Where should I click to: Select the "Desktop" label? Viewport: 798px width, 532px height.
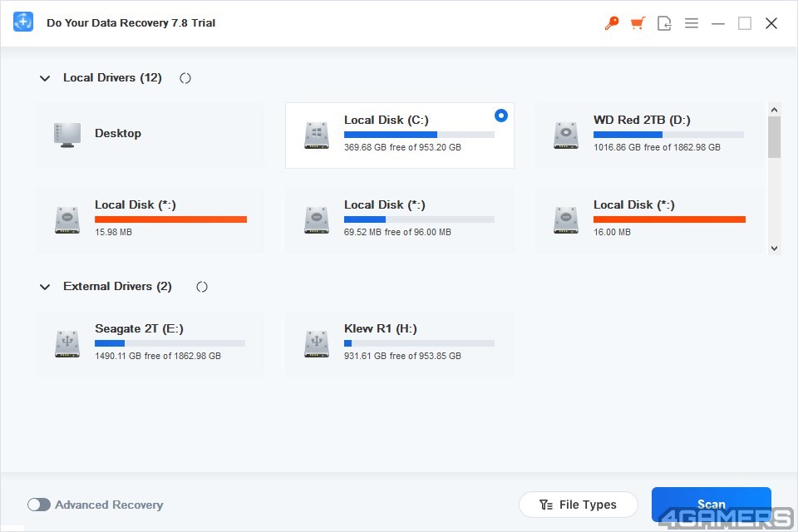point(118,133)
